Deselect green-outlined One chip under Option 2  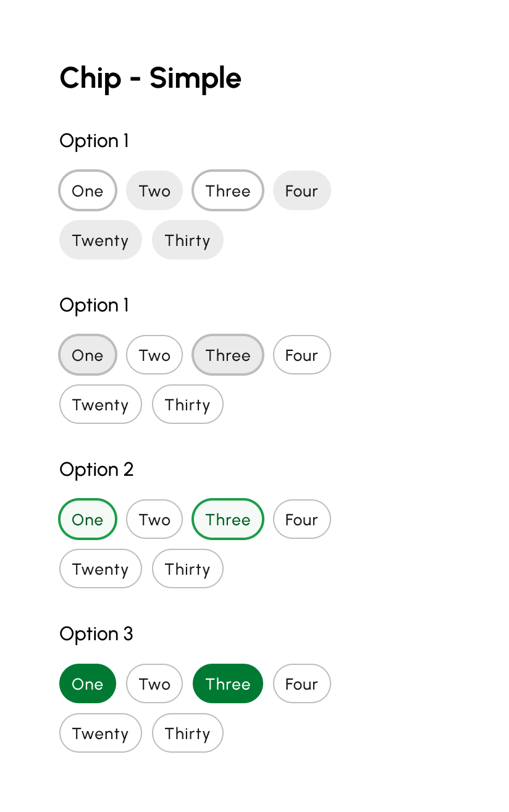(x=88, y=519)
